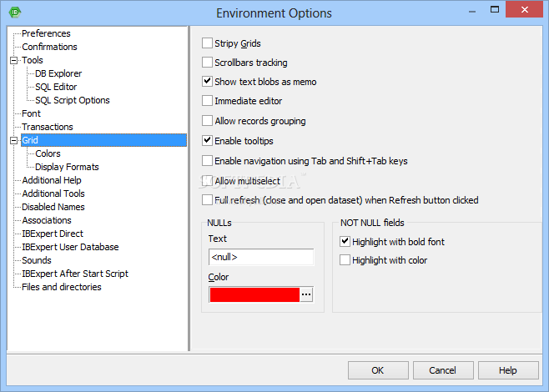Collapse the Tools tree node
Screen dimensions: 549x392
pyautogui.click(x=13, y=60)
